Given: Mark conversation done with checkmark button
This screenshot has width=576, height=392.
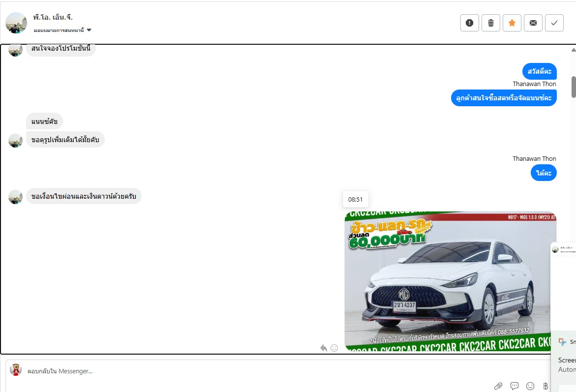Looking at the screenshot, I should click(x=554, y=23).
